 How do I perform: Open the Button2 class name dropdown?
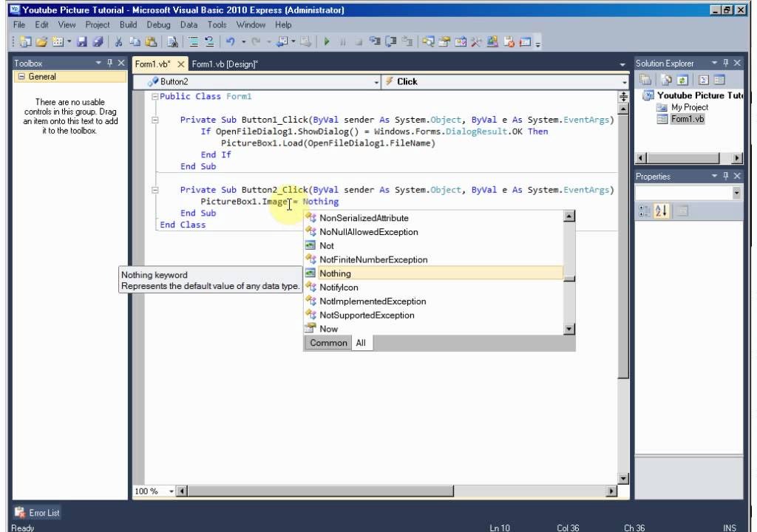point(376,83)
